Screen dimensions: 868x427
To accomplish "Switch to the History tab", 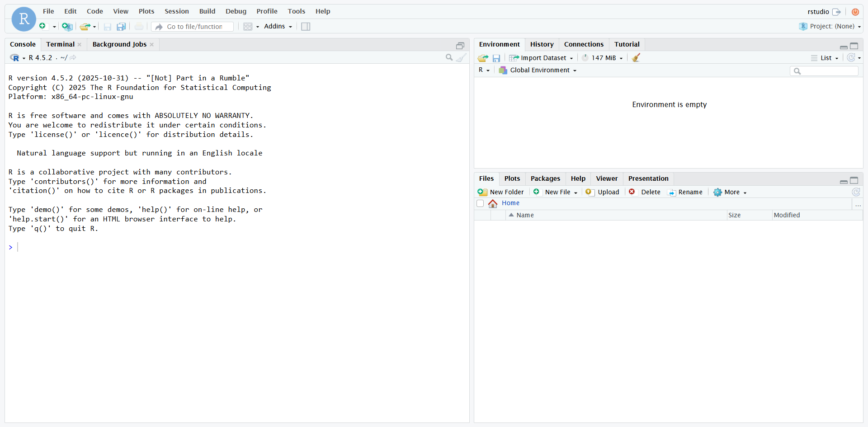I will pos(542,44).
